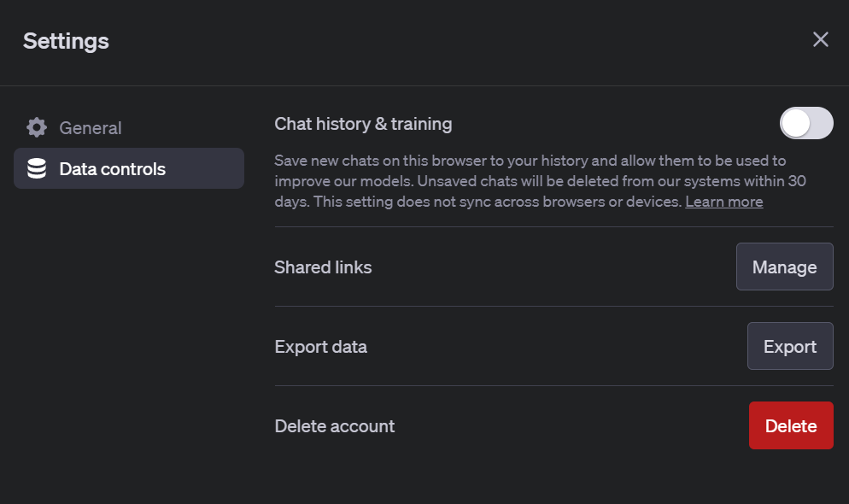The height and width of the screenshot is (504, 849).
Task: Close the Settings dialog with the X
Action: (x=820, y=39)
